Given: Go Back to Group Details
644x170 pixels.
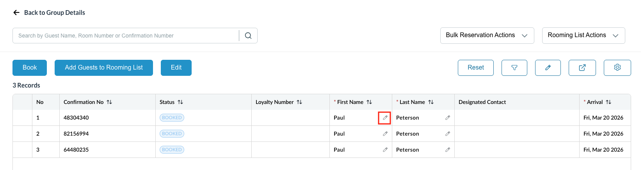Looking at the screenshot, I should 54,13.
